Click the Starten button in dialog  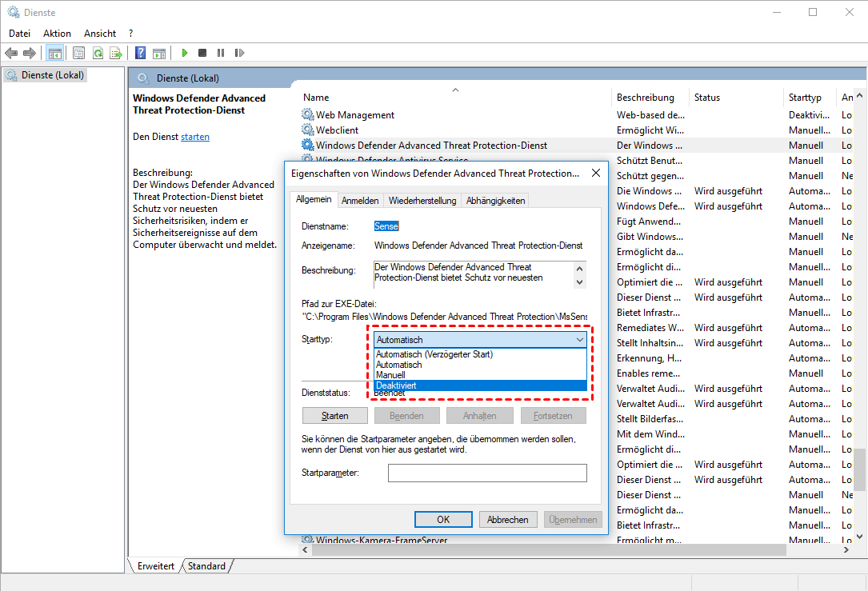click(x=335, y=416)
